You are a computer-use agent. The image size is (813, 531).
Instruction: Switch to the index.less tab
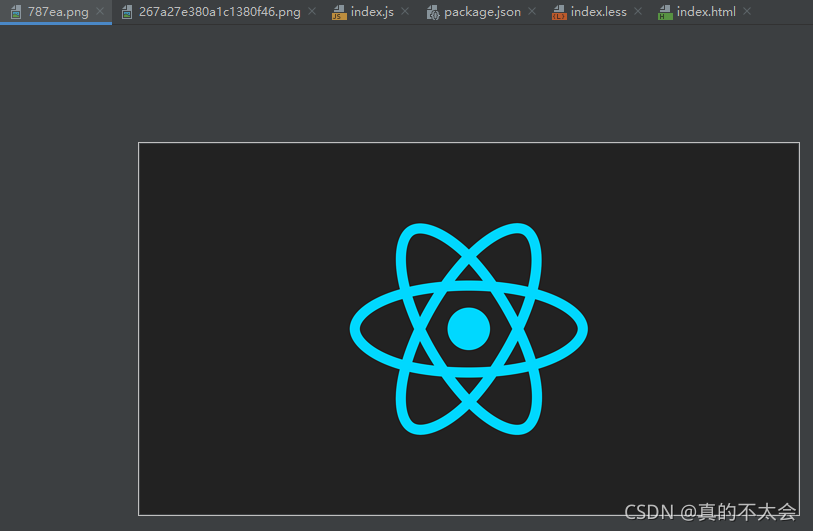click(598, 12)
